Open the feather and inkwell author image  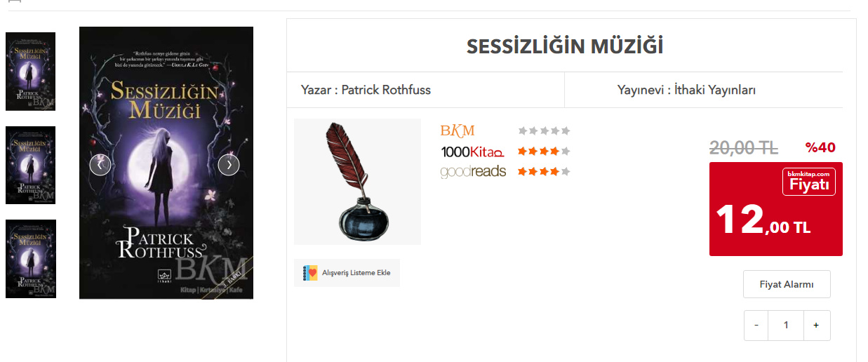357,182
